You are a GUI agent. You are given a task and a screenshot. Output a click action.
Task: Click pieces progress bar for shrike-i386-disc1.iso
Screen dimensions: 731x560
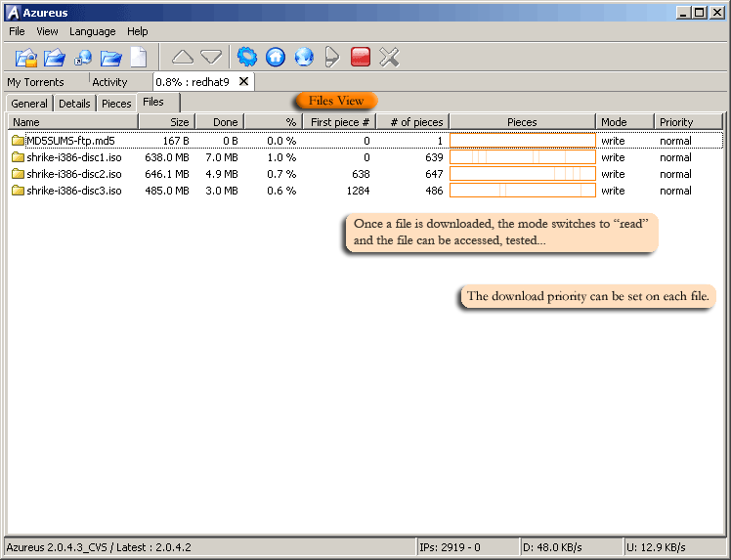coord(523,157)
